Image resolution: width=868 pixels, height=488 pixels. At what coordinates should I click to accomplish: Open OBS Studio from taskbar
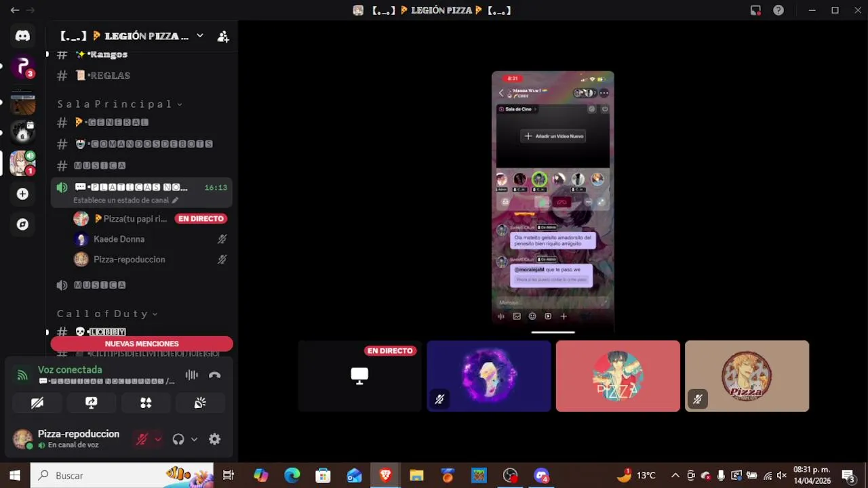pyautogui.click(x=510, y=476)
